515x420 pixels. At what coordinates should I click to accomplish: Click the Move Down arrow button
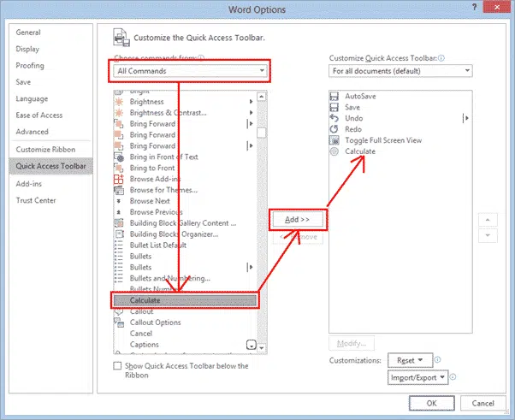(x=488, y=235)
